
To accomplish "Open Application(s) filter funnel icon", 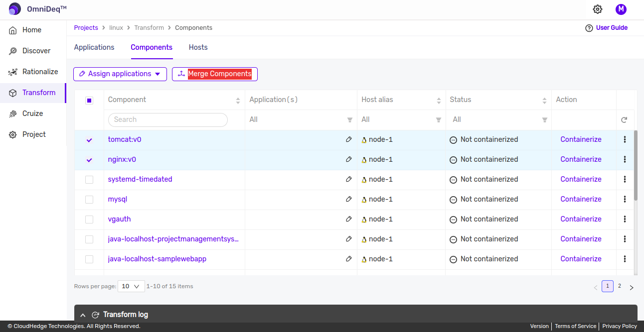I will pos(349,120).
